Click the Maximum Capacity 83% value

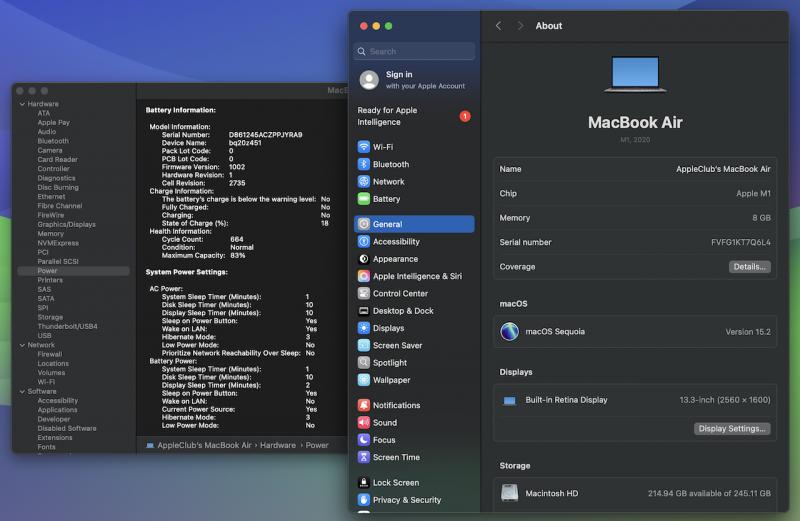click(x=237, y=256)
